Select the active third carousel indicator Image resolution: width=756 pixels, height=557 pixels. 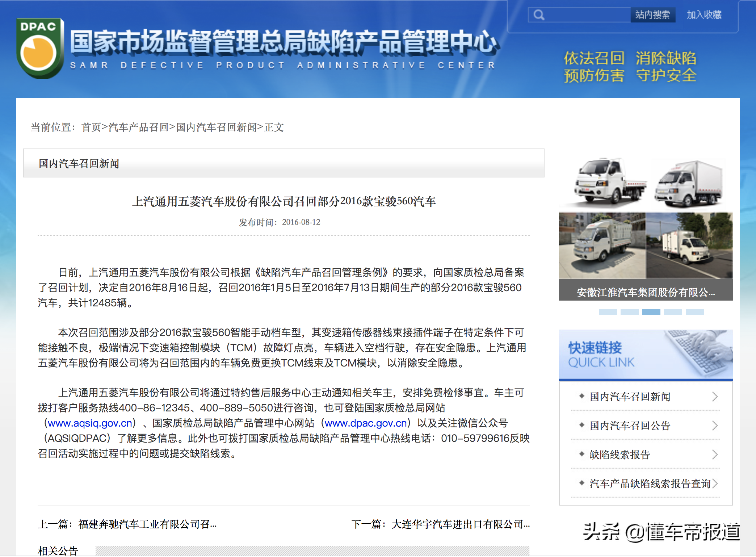tap(651, 312)
